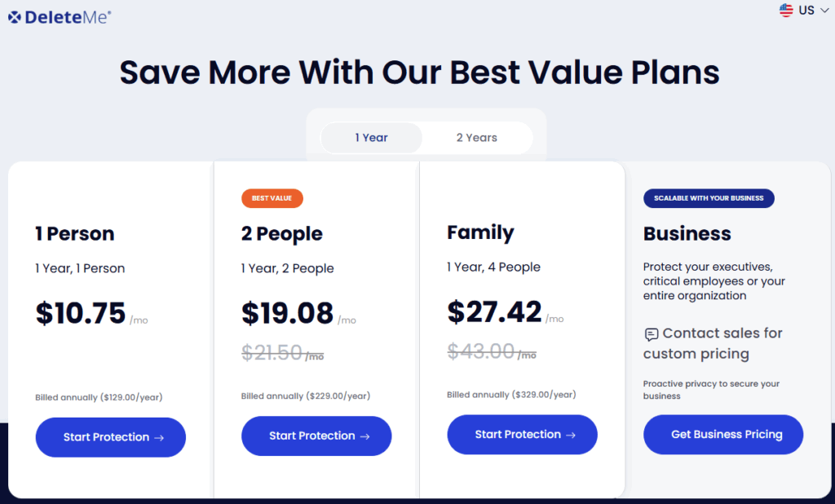This screenshot has height=504, width=835.
Task: Click the contact sales chat bubble icon
Action: [x=651, y=334]
